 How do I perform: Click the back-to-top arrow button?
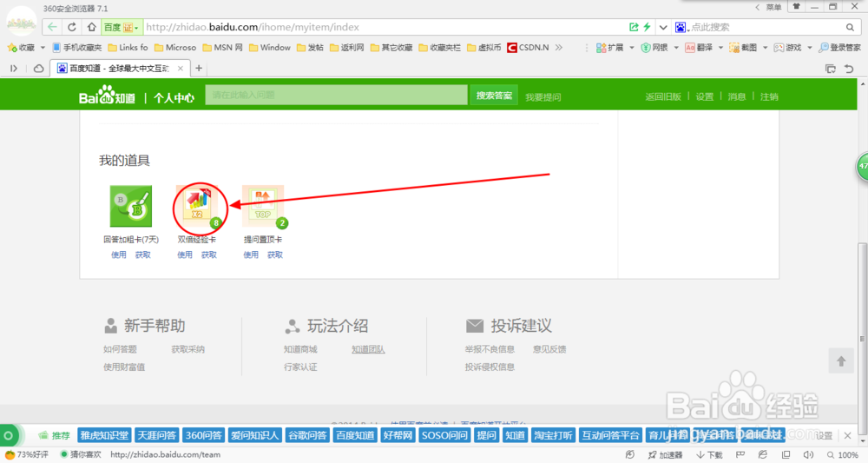841,361
